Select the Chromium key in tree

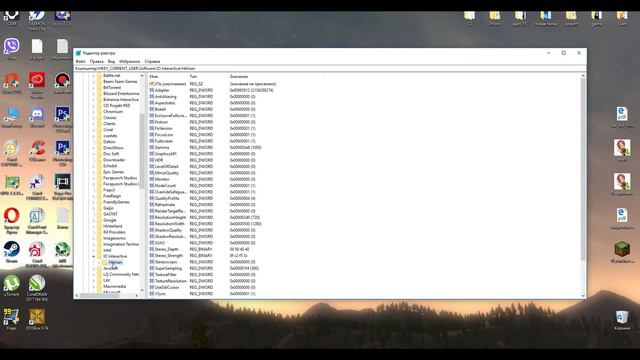(113, 111)
